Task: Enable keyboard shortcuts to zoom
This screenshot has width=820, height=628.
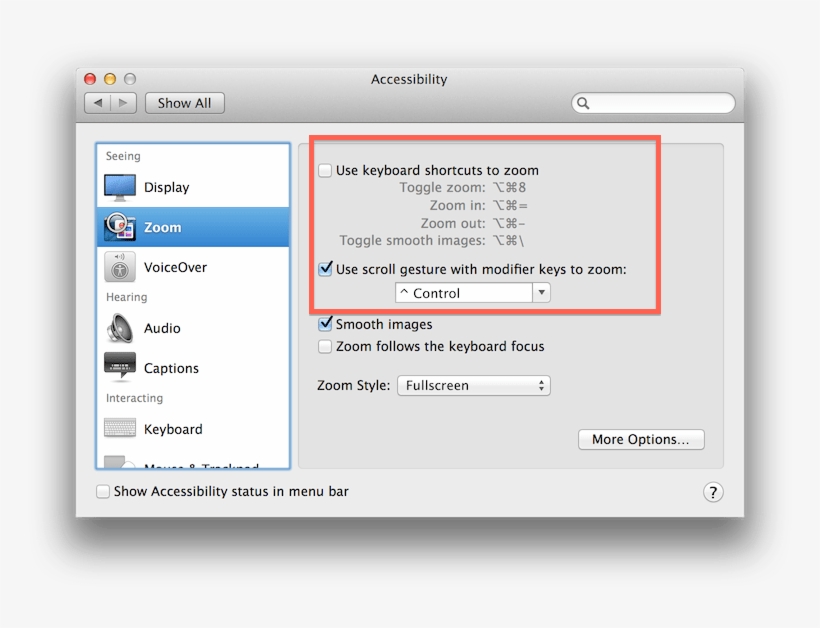Action: click(325, 170)
